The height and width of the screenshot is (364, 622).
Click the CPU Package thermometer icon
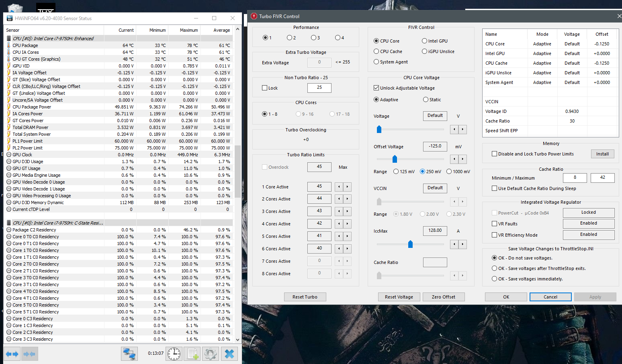[9, 45]
